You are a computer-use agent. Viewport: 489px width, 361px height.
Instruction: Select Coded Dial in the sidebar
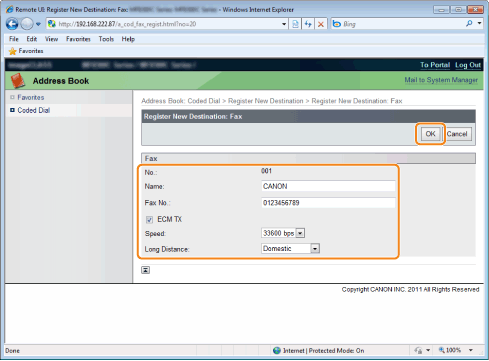34,110
